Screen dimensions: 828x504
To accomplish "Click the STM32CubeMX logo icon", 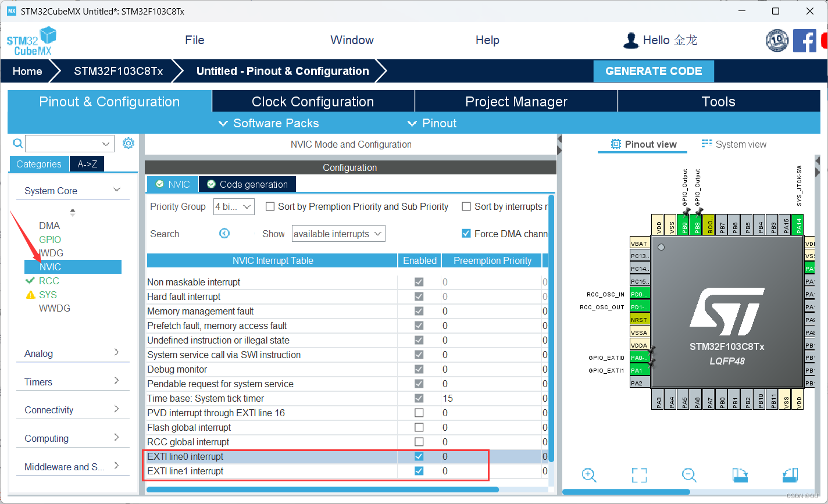I will click(31, 41).
